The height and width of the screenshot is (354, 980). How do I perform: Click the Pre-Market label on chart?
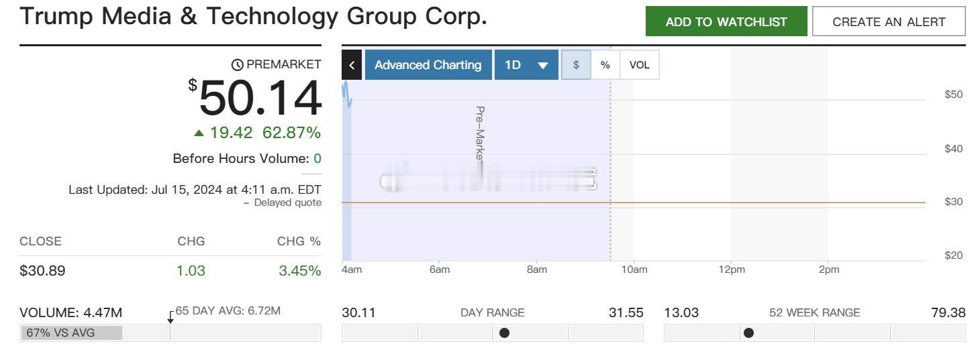[480, 133]
